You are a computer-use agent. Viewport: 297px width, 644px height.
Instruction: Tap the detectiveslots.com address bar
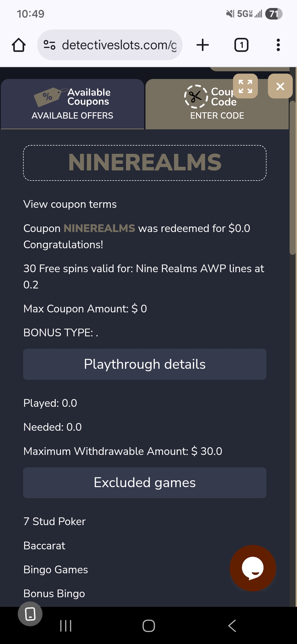pyautogui.click(x=119, y=45)
